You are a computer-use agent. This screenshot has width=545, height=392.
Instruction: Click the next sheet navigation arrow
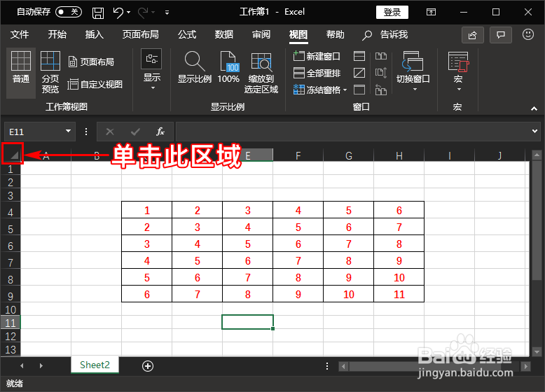(41, 365)
